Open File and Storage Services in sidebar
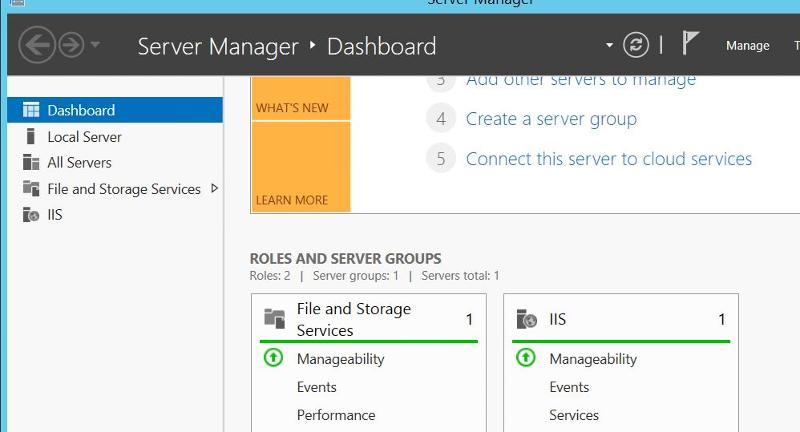800x432 pixels. [124, 189]
